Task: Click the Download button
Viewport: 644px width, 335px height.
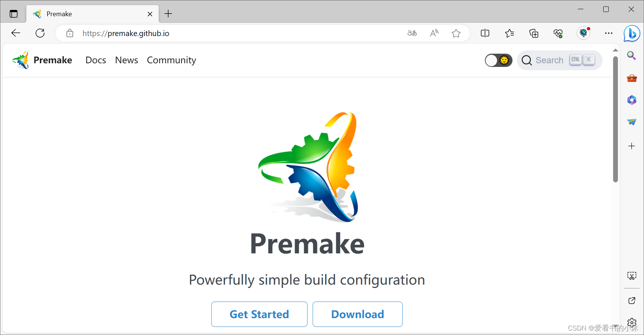Action: pos(357,314)
